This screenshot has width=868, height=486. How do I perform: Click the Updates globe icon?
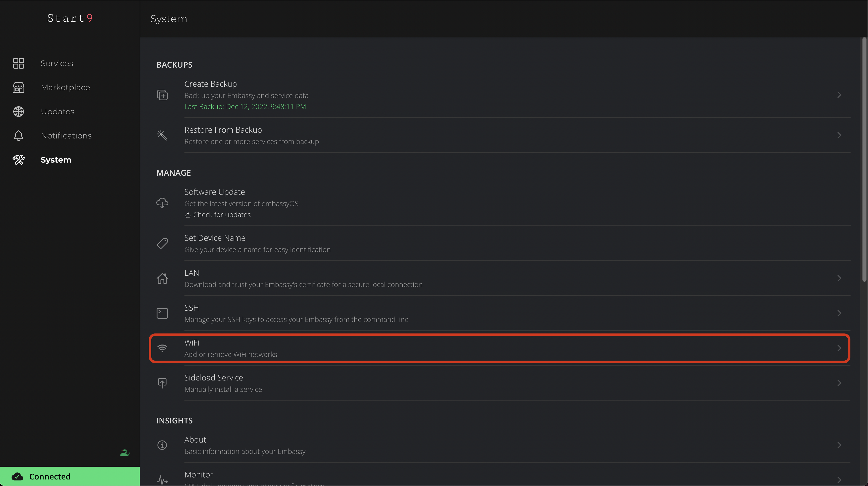[x=19, y=112]
